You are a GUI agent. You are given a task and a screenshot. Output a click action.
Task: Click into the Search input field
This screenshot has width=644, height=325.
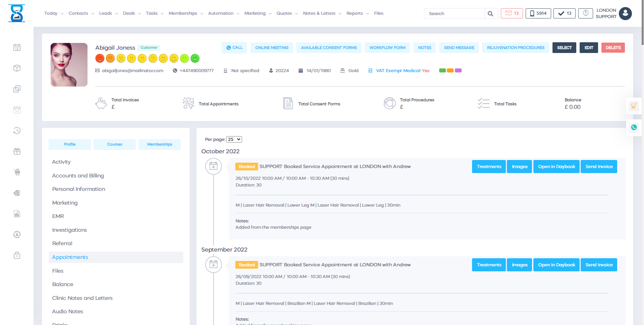(x=454, y=14)
